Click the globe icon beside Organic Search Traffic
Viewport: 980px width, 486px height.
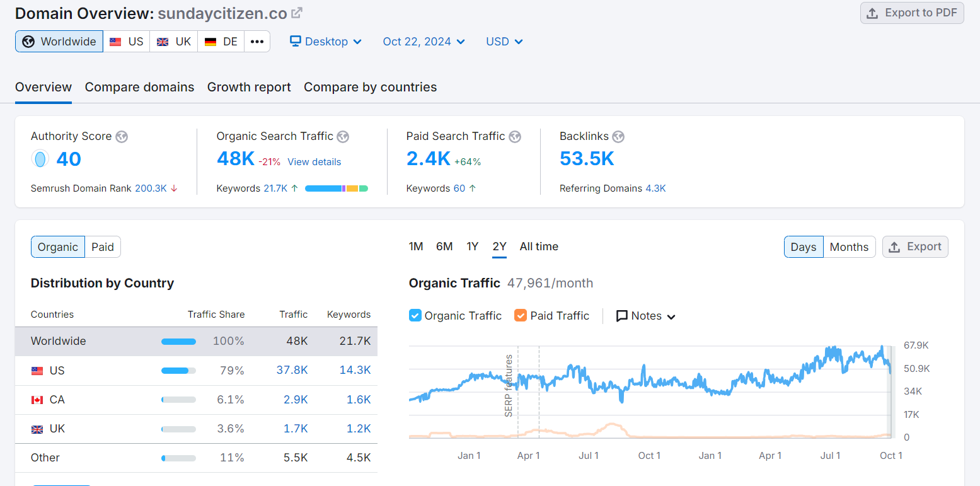(343, 137)
